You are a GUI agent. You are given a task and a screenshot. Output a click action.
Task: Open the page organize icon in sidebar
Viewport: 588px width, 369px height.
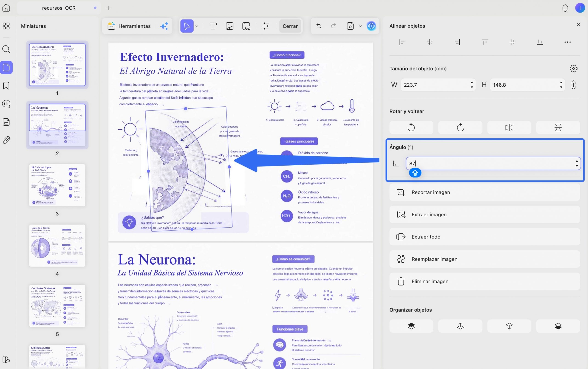pos(6,122)
